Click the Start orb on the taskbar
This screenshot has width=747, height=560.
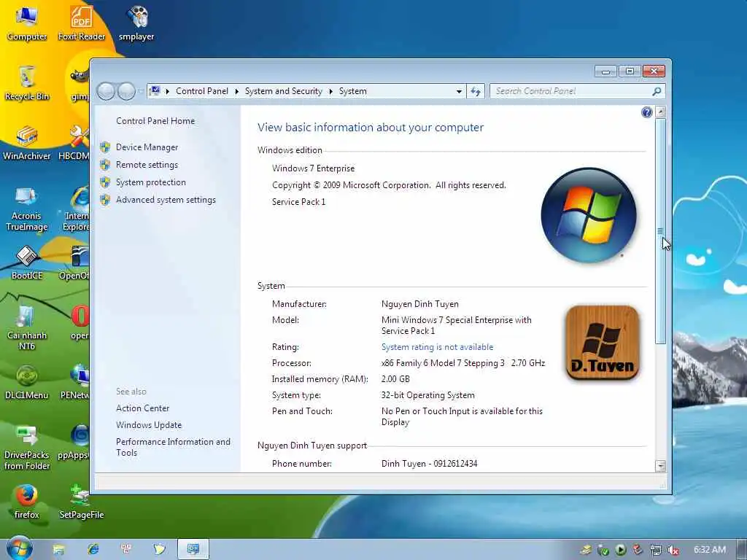tap(20, 549)
